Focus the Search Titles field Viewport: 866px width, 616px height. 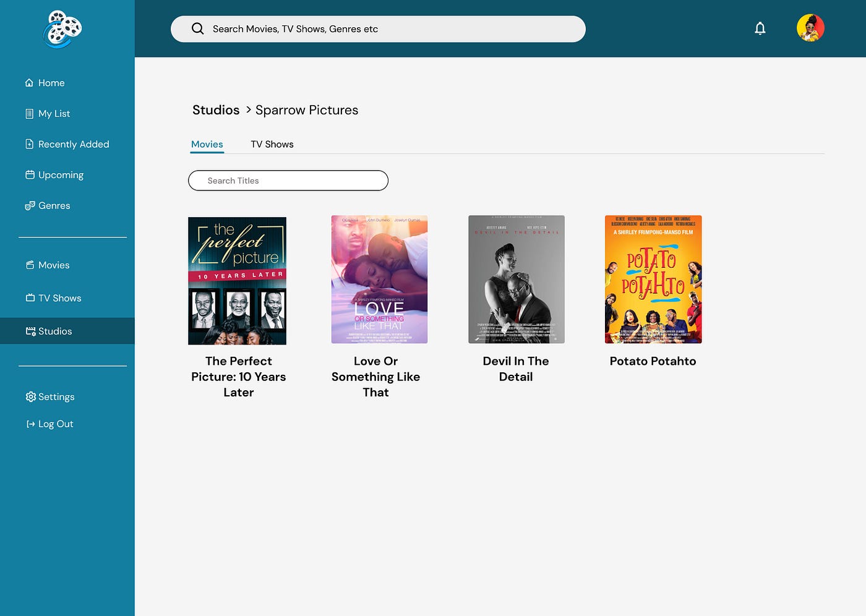tap(288, 181)
